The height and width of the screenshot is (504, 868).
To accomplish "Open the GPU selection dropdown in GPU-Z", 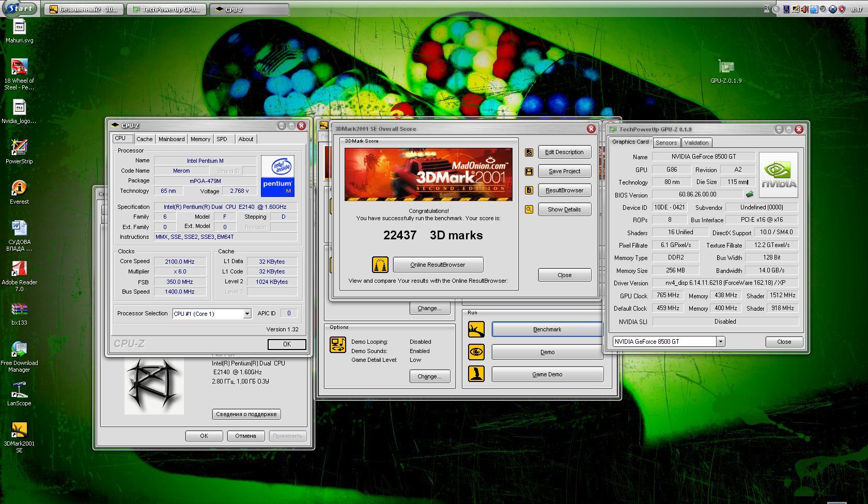I will coord(720,342).
